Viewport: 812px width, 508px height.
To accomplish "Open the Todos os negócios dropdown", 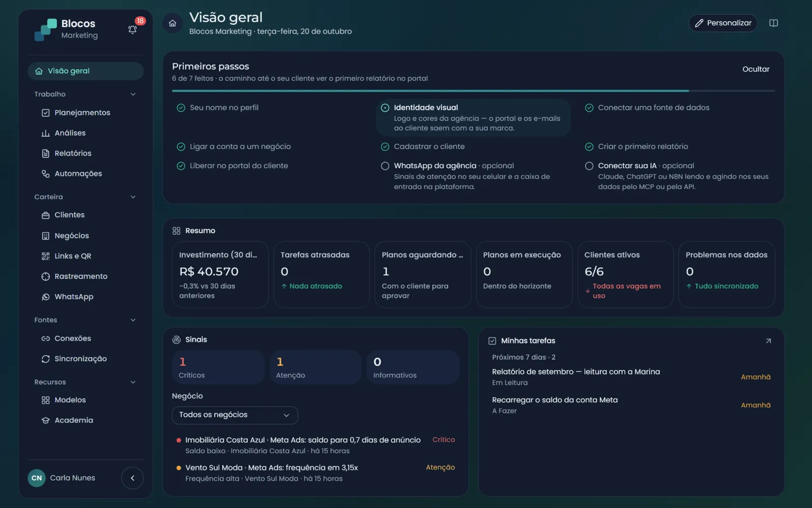I will coord(235,415).
